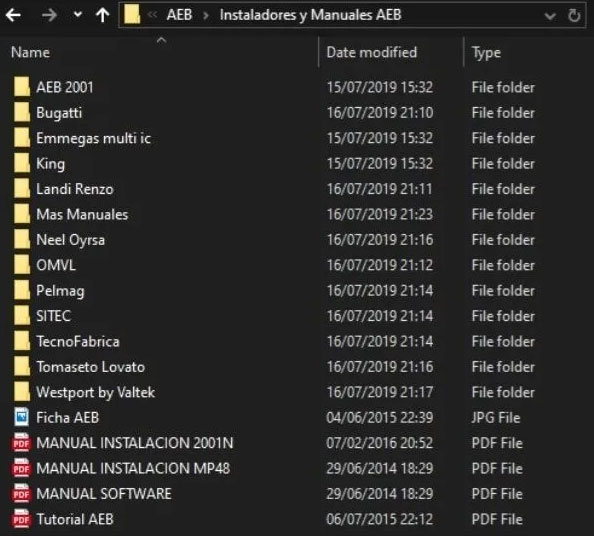Click the address bar folder icon

point(132,15)
